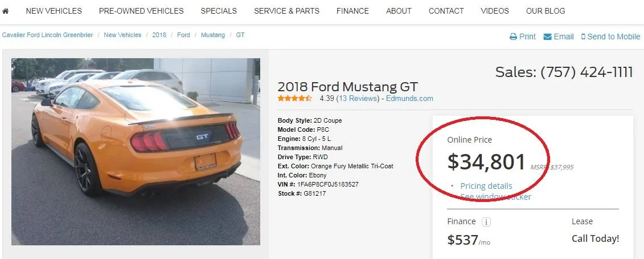Image resolution: width=644 pixels, height=259 pixels.
Task: Click the Email envelope icon
Action: tap(547, 37)
